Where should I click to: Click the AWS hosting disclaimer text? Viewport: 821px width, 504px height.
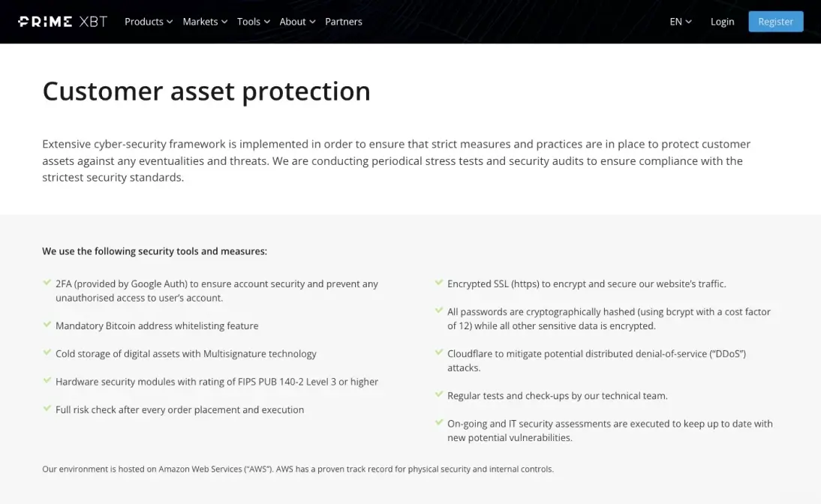297,469
